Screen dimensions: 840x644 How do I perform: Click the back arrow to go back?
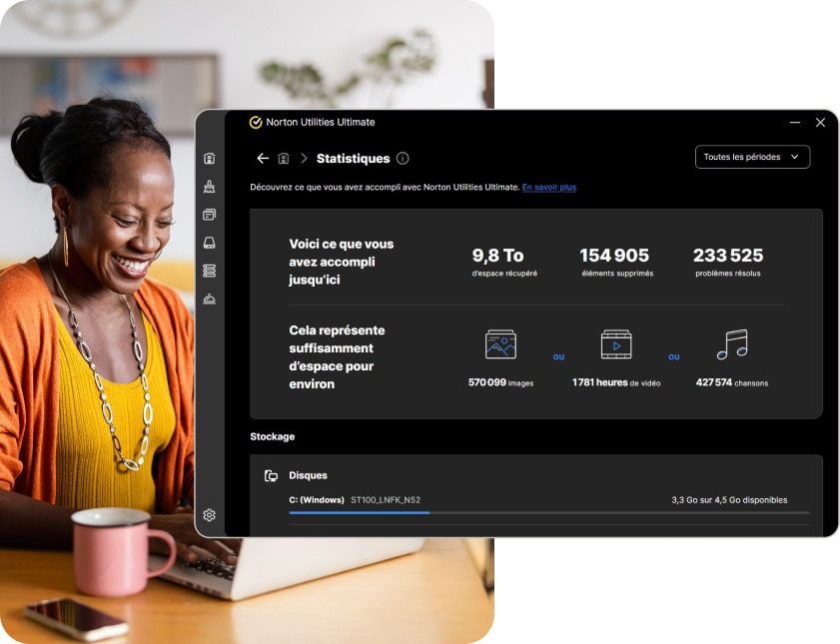coord(262,158)
